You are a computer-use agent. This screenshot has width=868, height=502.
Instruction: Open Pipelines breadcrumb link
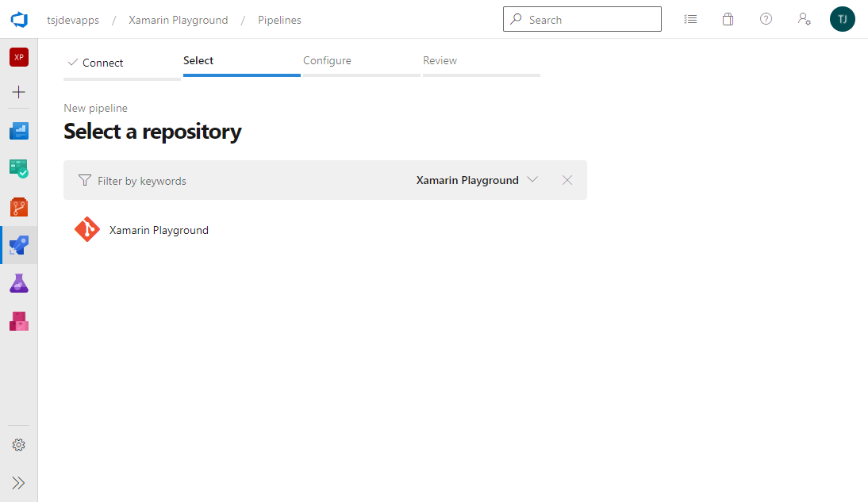279,20
